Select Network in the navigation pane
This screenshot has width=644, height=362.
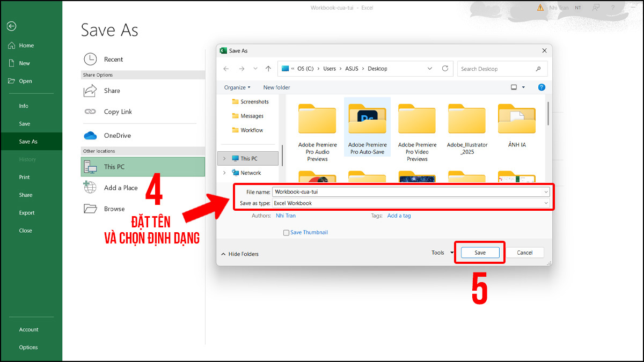246,173
